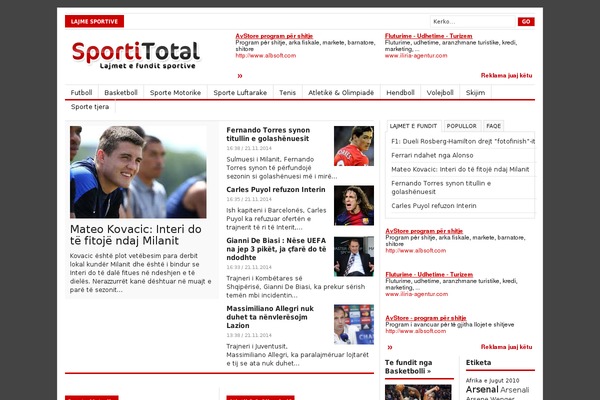
Task: Open the Sporte Luftarake menu item
Action: pyautogui.click(x=240, y=93)
